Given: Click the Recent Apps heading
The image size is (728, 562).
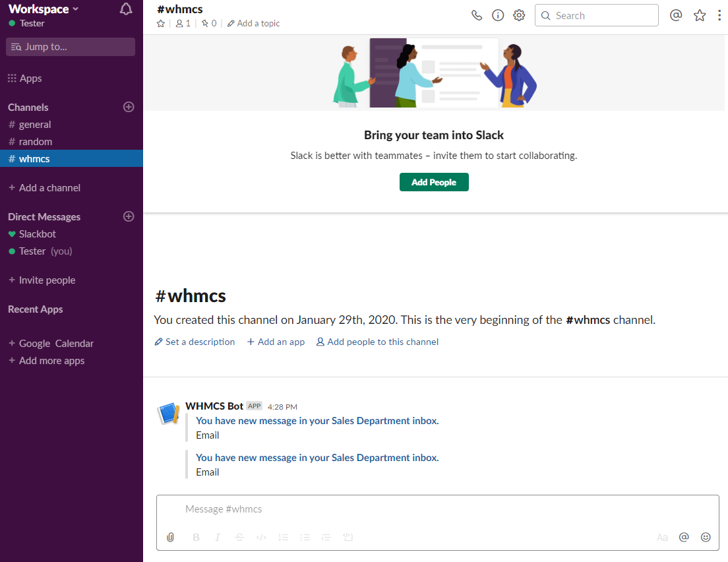Looking at the screenshot, I should 36,309.
